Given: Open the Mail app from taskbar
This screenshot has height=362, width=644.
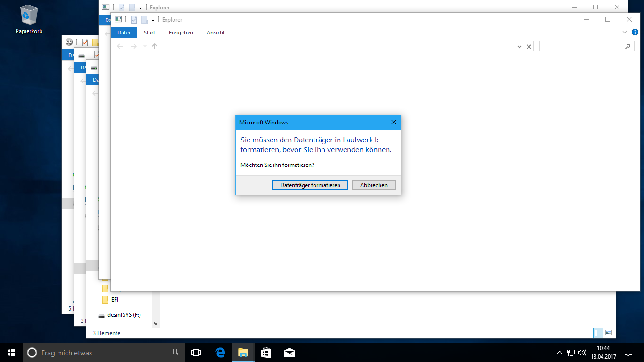Looking at the screenshot, I should [289, 353].
